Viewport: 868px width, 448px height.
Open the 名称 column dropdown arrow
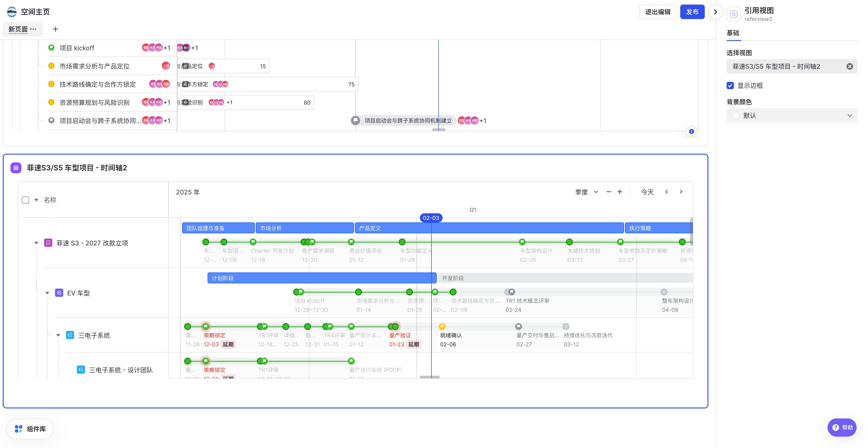36,200
